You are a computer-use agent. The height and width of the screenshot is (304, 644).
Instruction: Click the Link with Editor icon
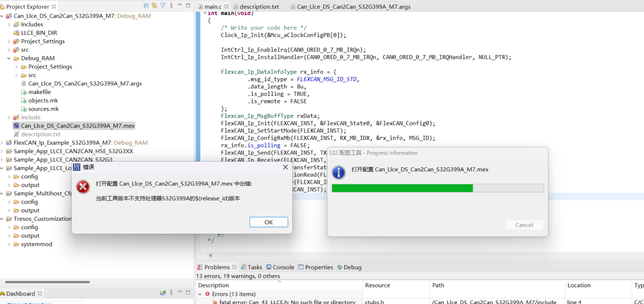pos(154,6)
